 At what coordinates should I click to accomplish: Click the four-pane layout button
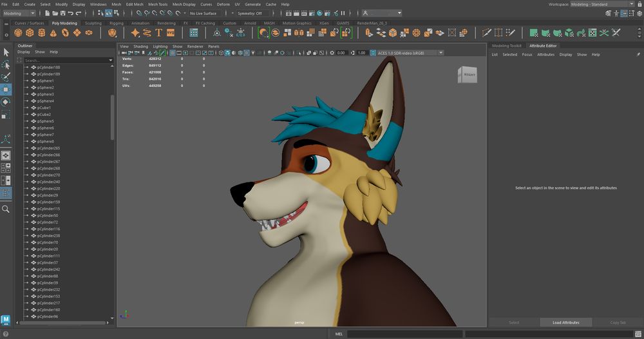pyautogui.click(x=6, y=168)
